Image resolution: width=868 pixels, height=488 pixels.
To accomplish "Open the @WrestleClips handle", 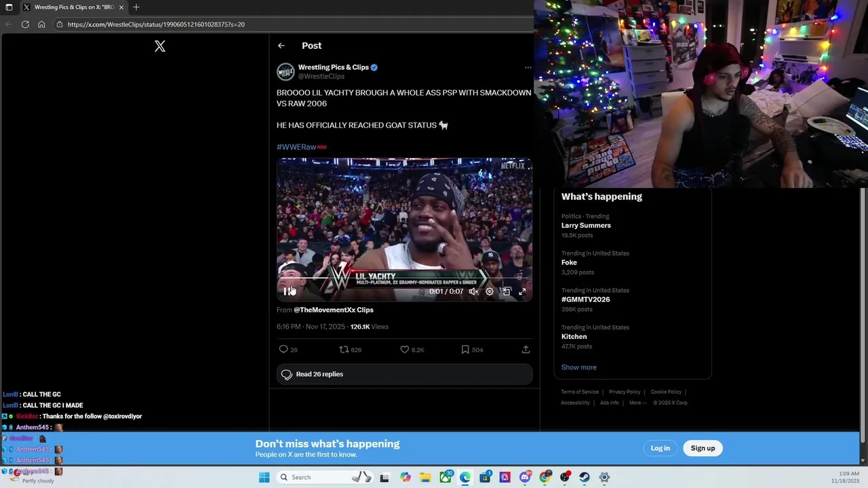I will 321,77.
